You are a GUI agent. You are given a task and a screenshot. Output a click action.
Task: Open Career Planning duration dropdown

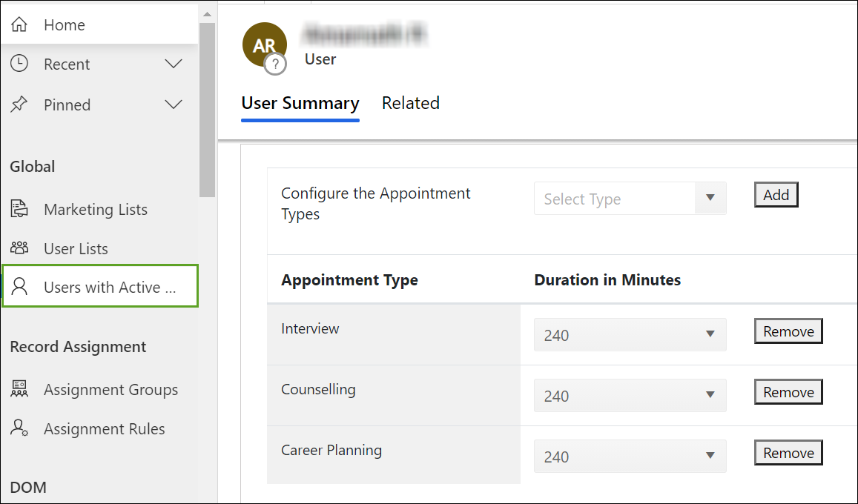point(630,456)
